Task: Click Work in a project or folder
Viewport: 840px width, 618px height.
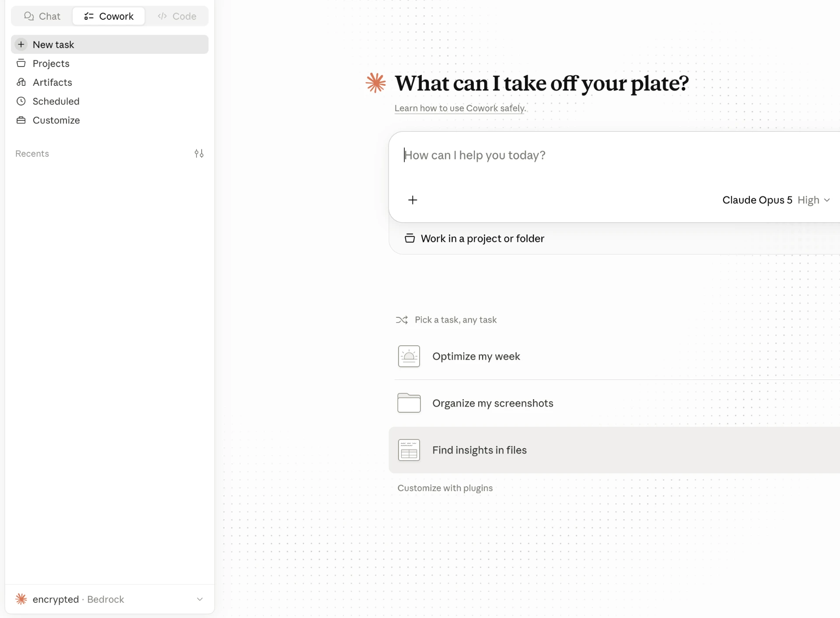Action: pos(474,239)
